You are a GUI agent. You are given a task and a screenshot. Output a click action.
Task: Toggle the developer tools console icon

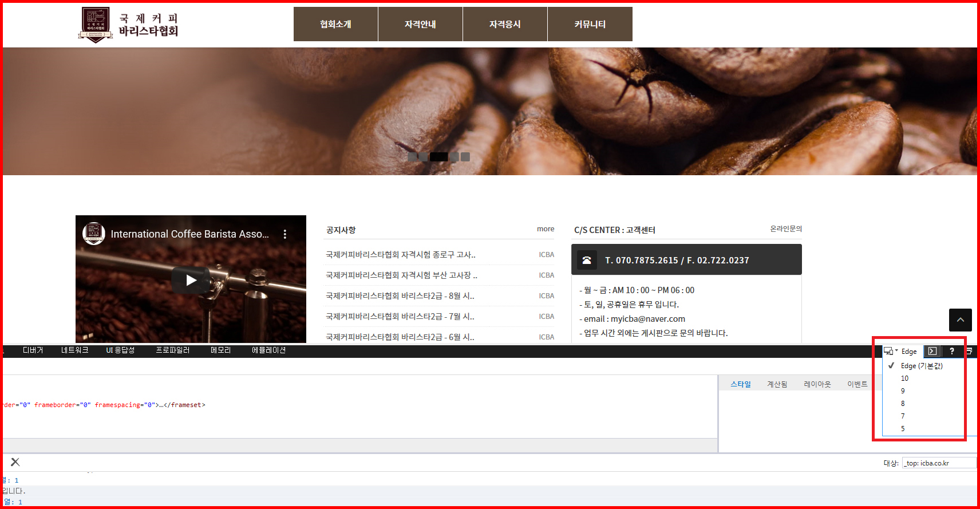[932, 351]
